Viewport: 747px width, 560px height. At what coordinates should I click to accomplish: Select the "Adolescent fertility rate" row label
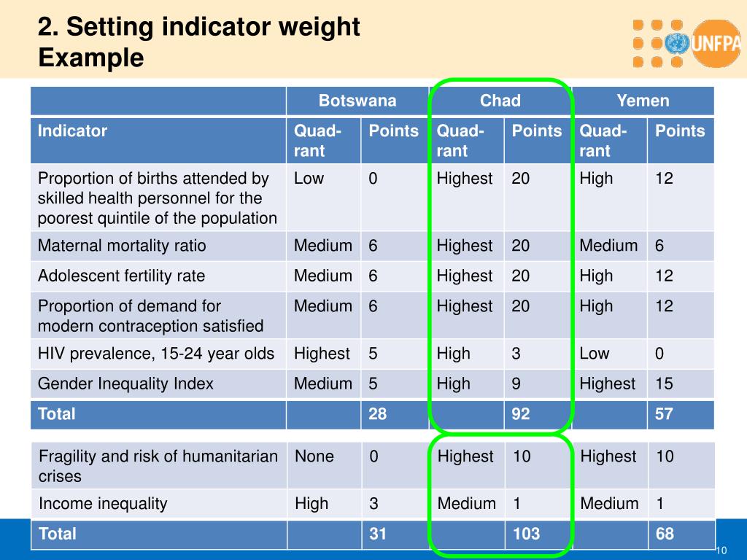point(121,276)
